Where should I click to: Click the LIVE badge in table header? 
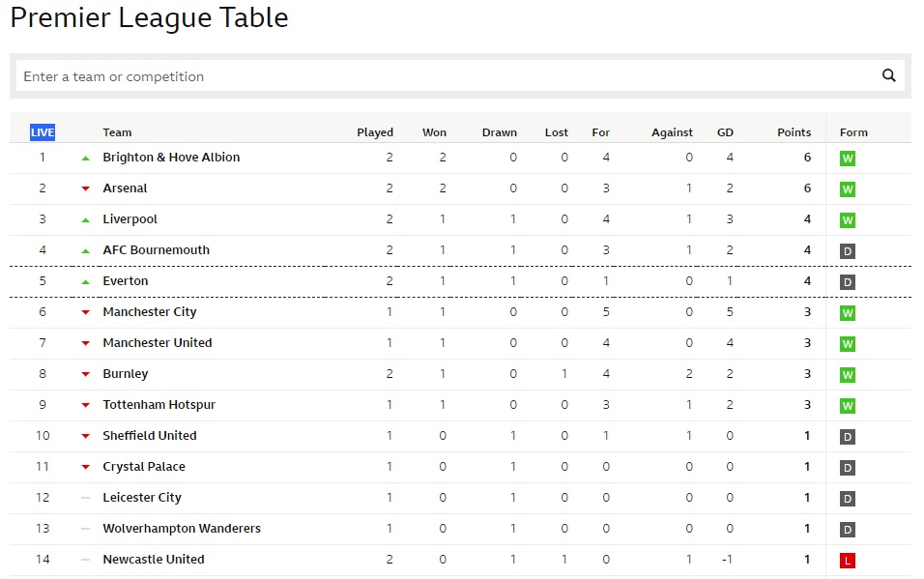click(x=43, y=132)
